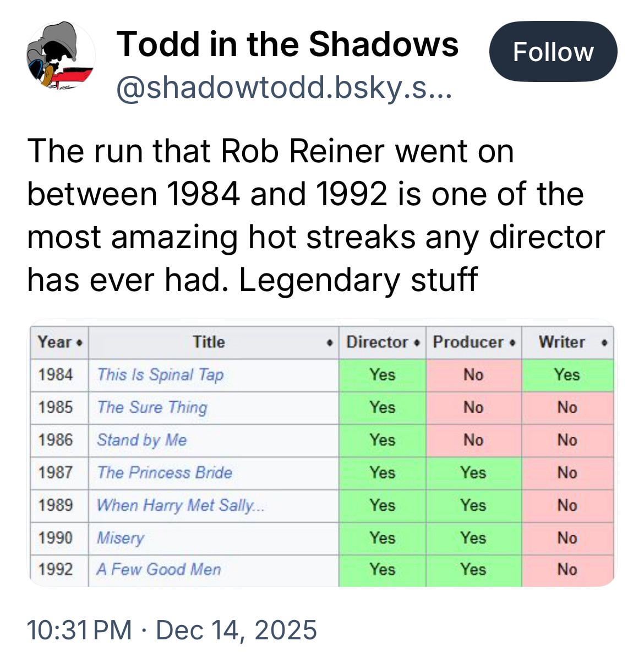Visit When Harry Met Sally link

pyautogui.click(x=180, y=505)
